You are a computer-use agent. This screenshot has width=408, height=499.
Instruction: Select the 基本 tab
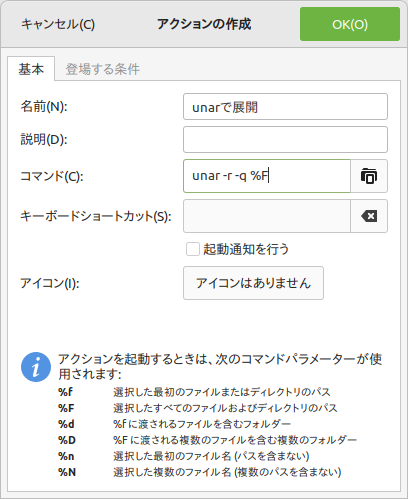[31, 69]
